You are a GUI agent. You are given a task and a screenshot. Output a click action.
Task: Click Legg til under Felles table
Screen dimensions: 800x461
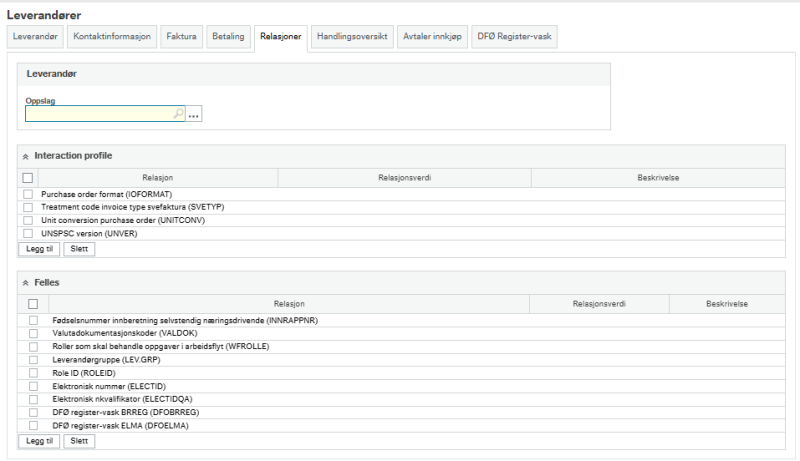39,441
